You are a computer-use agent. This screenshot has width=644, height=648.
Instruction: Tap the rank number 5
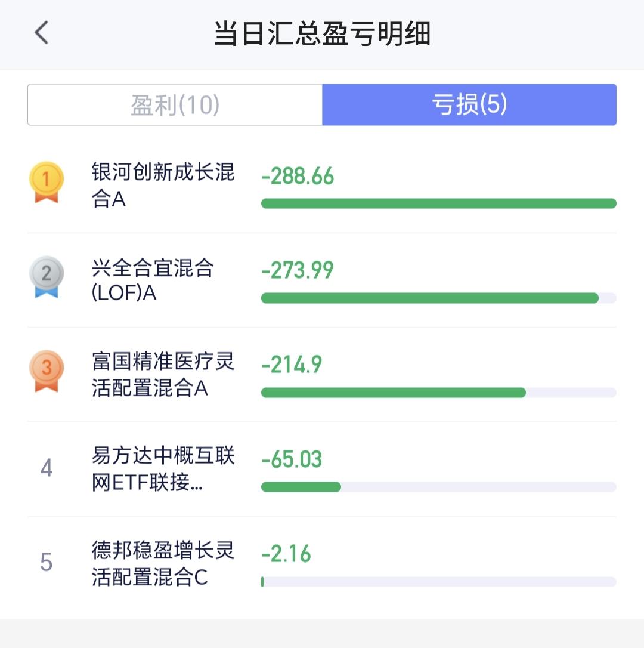tap(46, 563)
